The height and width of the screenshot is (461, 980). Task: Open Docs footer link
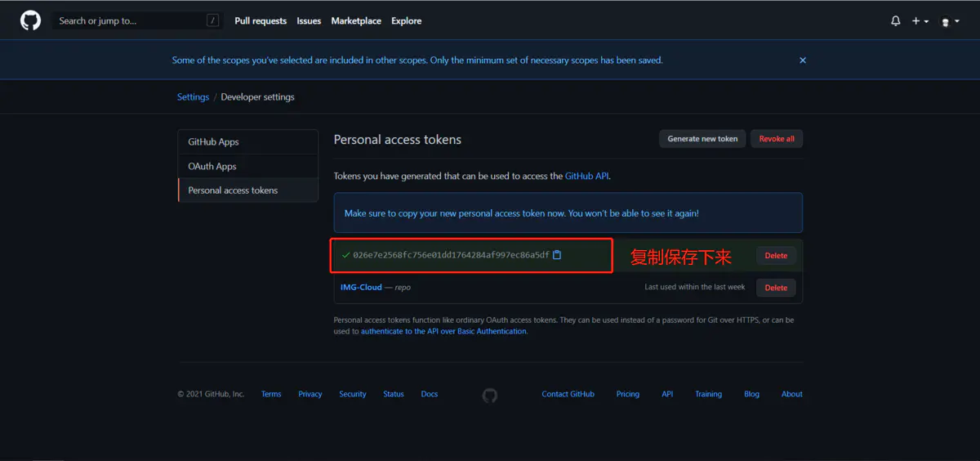430,394
